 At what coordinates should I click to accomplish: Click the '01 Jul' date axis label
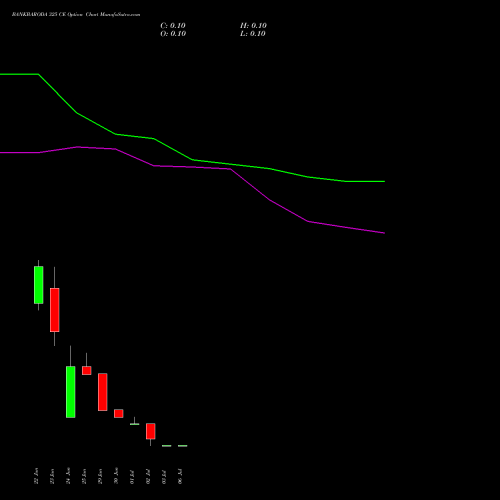coord(132,477)
